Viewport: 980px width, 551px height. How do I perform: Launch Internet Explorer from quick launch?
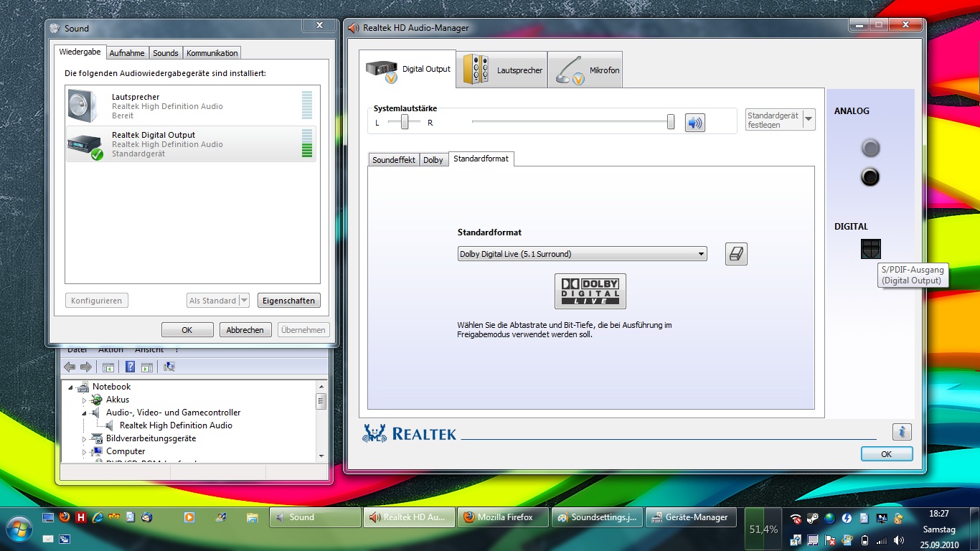tap(98, 517)
